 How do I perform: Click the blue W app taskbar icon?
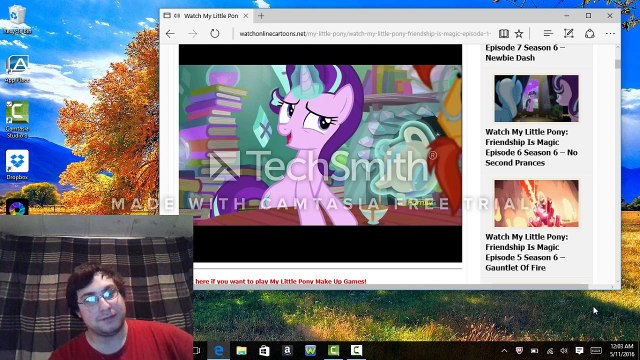pyautogui.click(x=310, y=351)
